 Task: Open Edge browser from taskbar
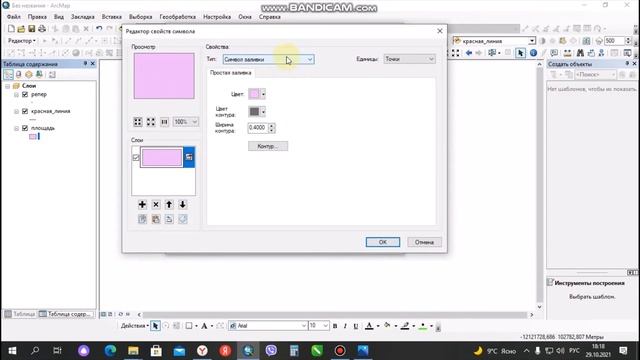tap(110, 351)
